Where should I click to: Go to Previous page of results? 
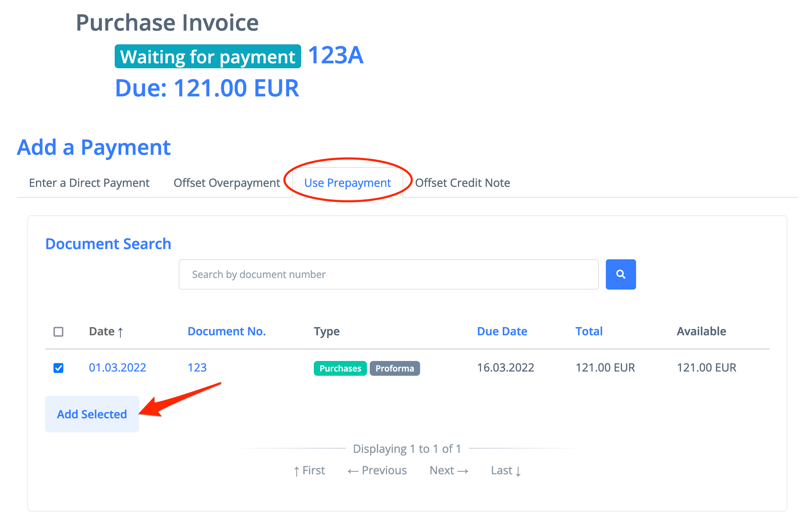[377, 470]
